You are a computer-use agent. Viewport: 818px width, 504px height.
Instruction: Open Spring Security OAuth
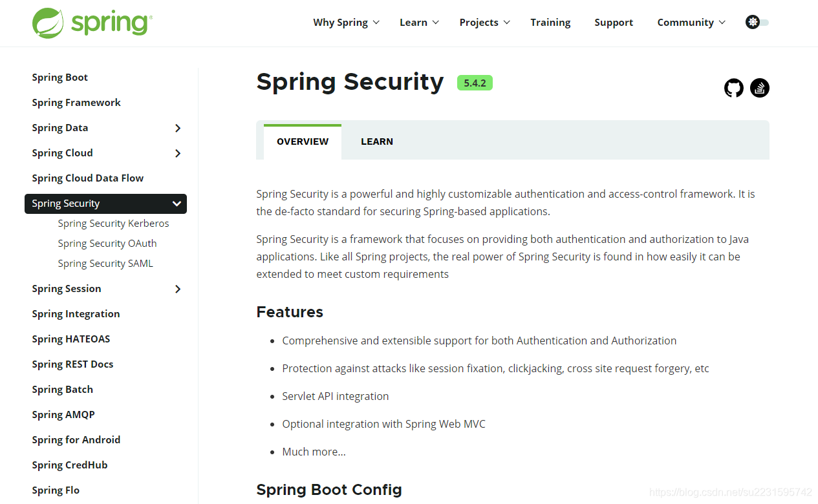[x=107, y=243]
